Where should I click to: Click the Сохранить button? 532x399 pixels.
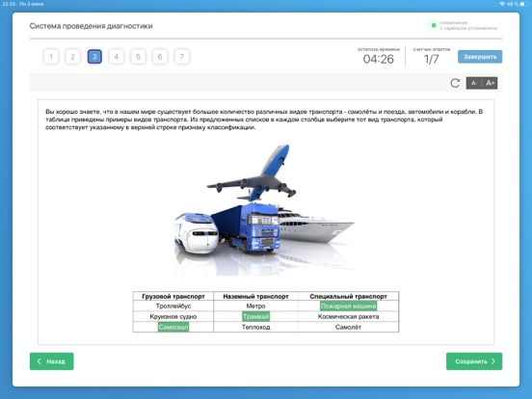pyautogui.click(x=474, y=361)
